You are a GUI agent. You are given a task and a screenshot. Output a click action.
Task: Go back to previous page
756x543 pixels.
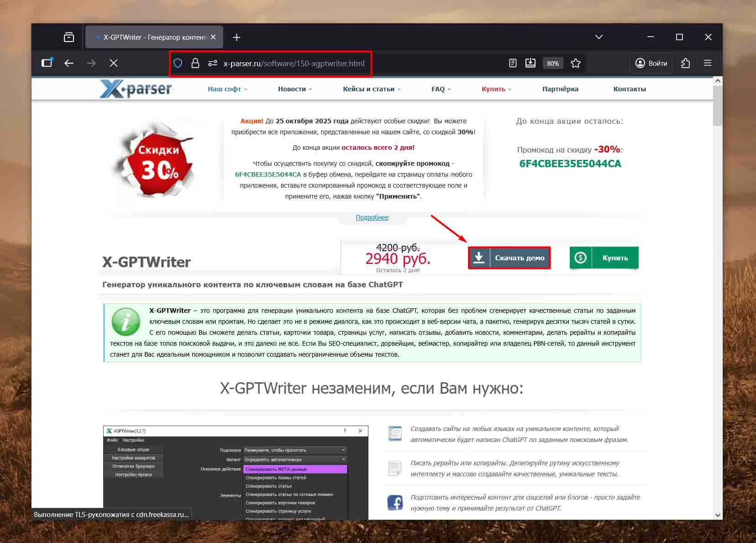[69, 63]
